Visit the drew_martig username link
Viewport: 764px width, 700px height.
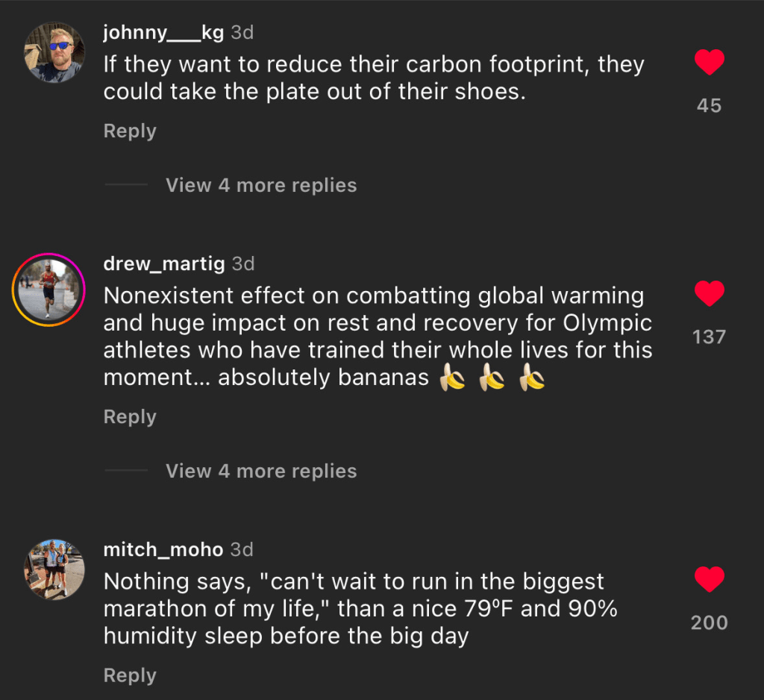(164, 263)
